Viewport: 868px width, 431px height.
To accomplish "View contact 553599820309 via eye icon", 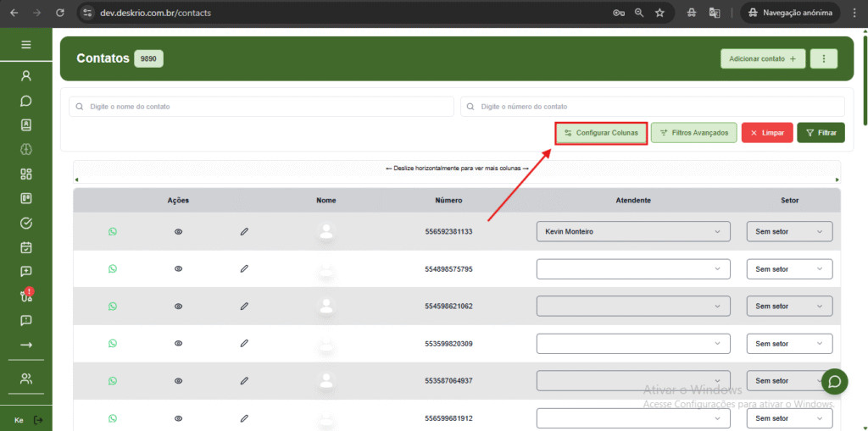I will click(x=178, y=343).
